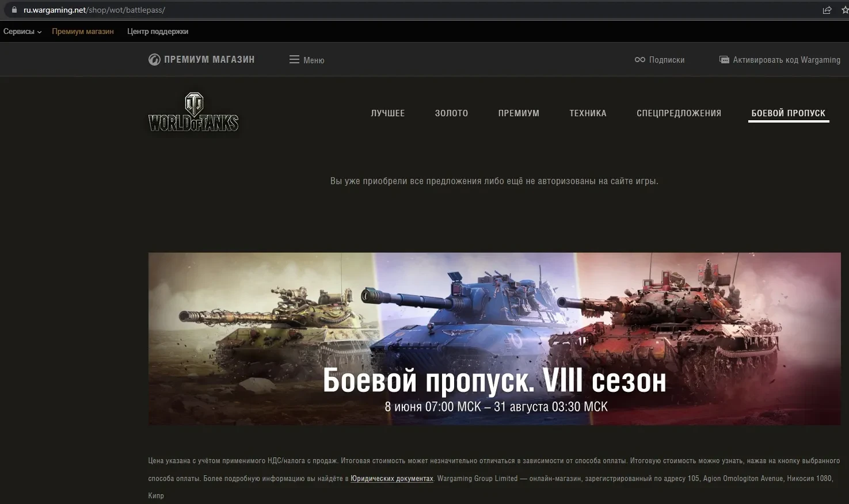The image size is (849, 504).
Task: Click the site security lock icon
Action: point(14,10)
